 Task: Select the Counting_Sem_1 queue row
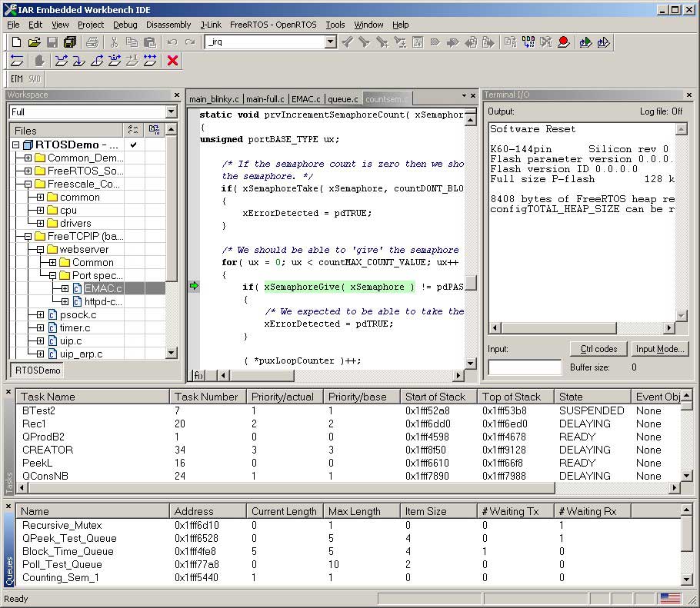point(348,578)
